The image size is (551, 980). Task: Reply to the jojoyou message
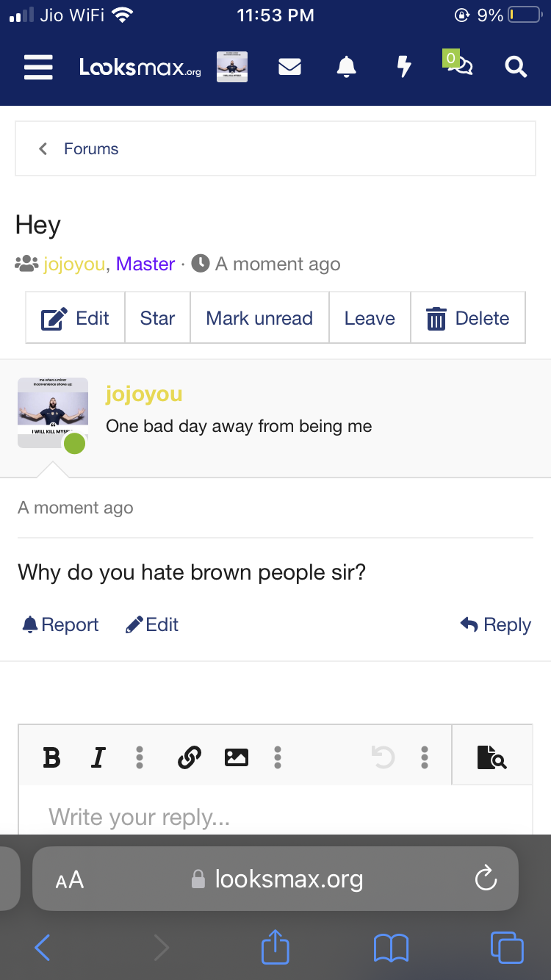click(x=496, y=625)
